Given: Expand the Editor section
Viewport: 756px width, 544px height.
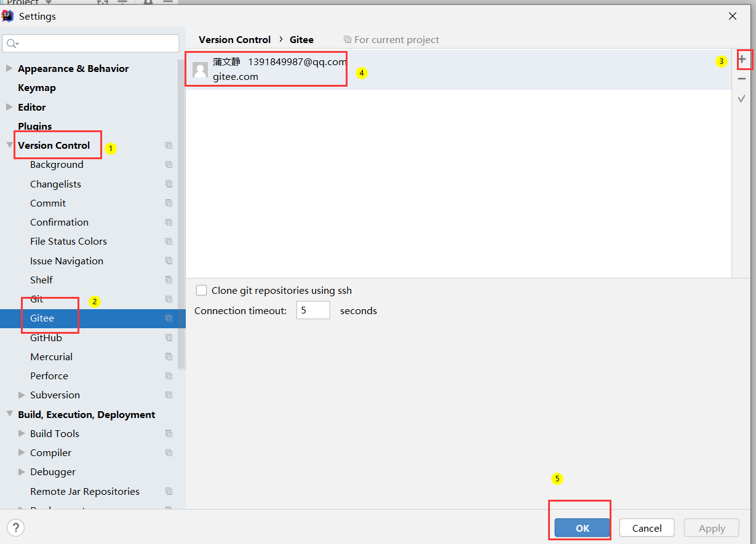Looking at the screenshot, I should (x=9, y=107).
